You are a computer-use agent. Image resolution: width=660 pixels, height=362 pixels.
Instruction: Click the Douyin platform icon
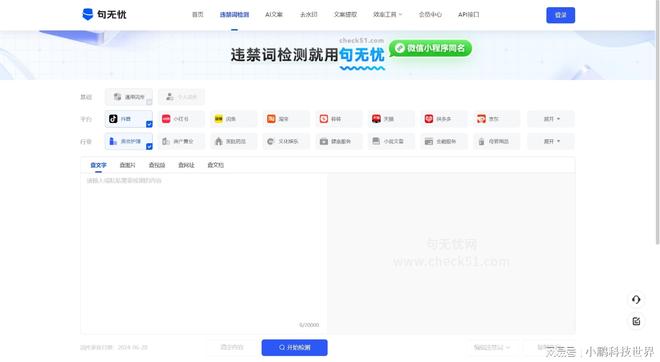click(113, 119)
